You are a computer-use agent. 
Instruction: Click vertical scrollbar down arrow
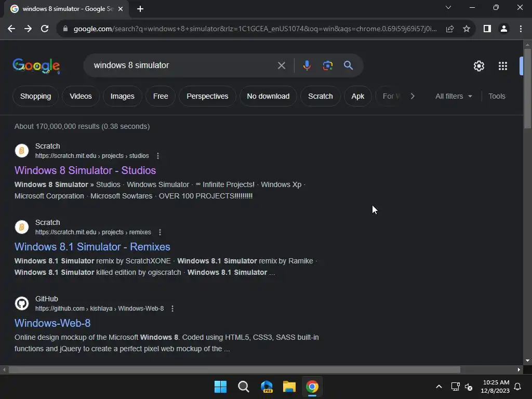[x=527, y=361]
